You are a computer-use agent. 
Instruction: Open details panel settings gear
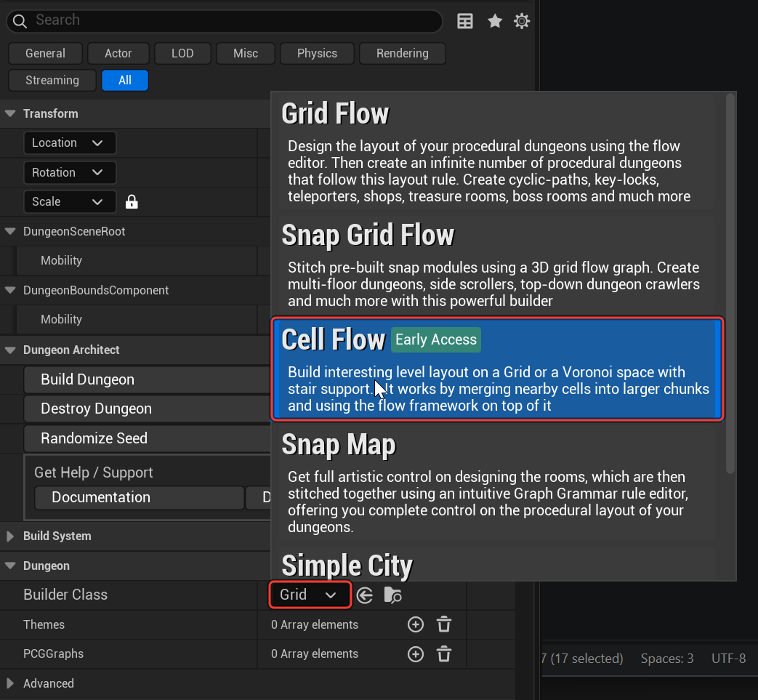[x=522, y=21]
